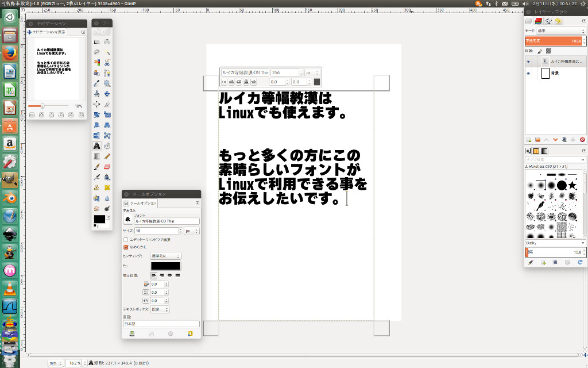Select the Rectangle Select tool
Image resolution: width=588 pixels, height=368 pixels.
pos(96,41)
